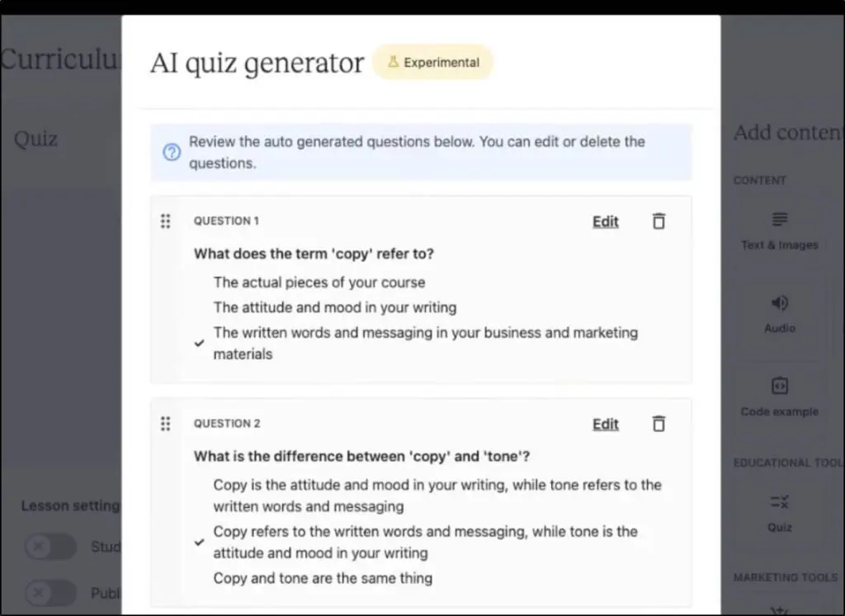Select the Text & Images content block
The image size is (845, 616).
(x=779, y=233)
